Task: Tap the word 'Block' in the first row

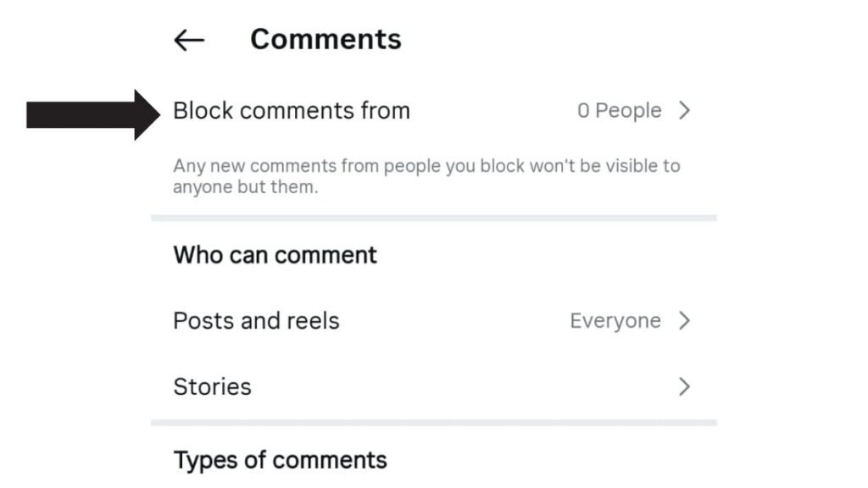Action: pyautogui.click(x=202, y=111)
